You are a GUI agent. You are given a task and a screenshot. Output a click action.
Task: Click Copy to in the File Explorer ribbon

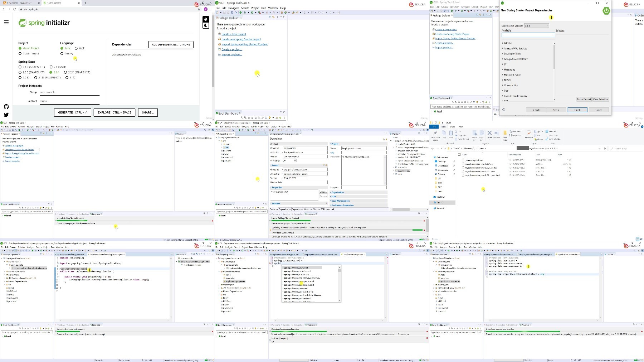[481, 135]
